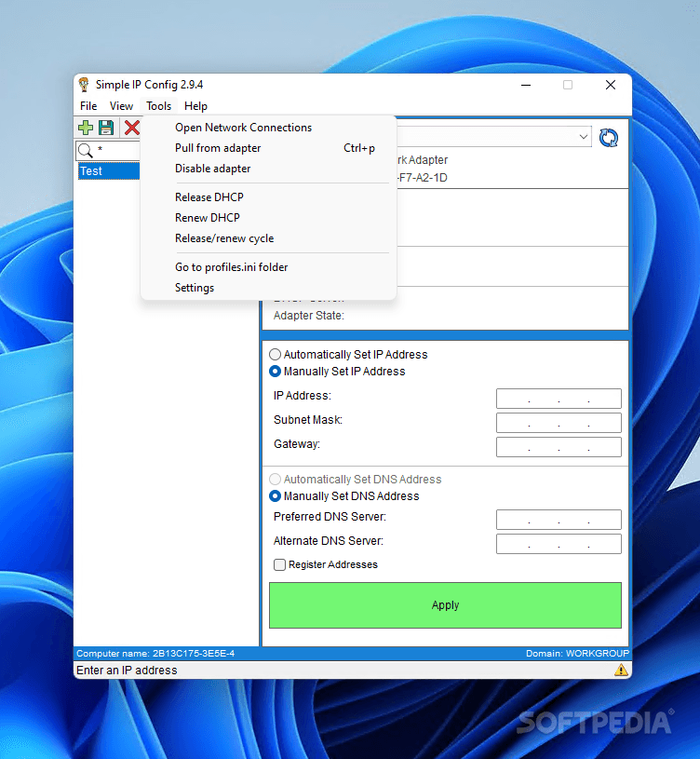Select Automatically Set IP Address radio
700x759 pixels.
pyautogui.click(x=275, y=354)
